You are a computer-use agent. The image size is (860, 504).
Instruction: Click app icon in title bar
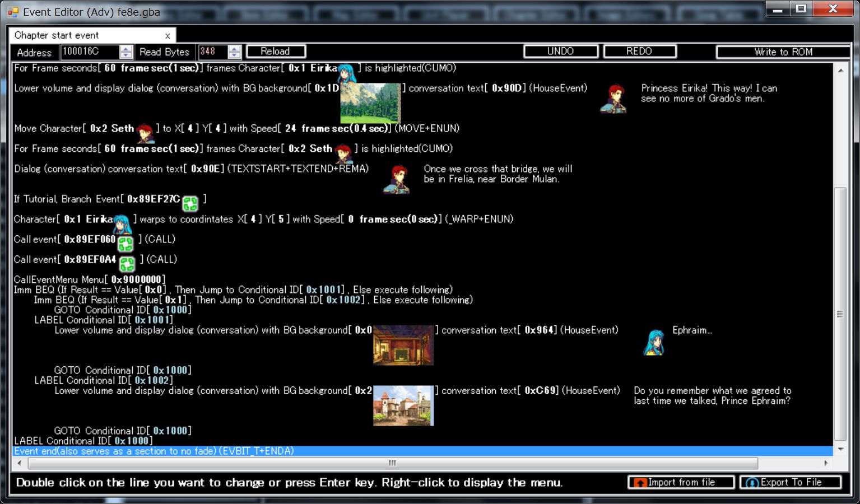[x=12, y=12]
